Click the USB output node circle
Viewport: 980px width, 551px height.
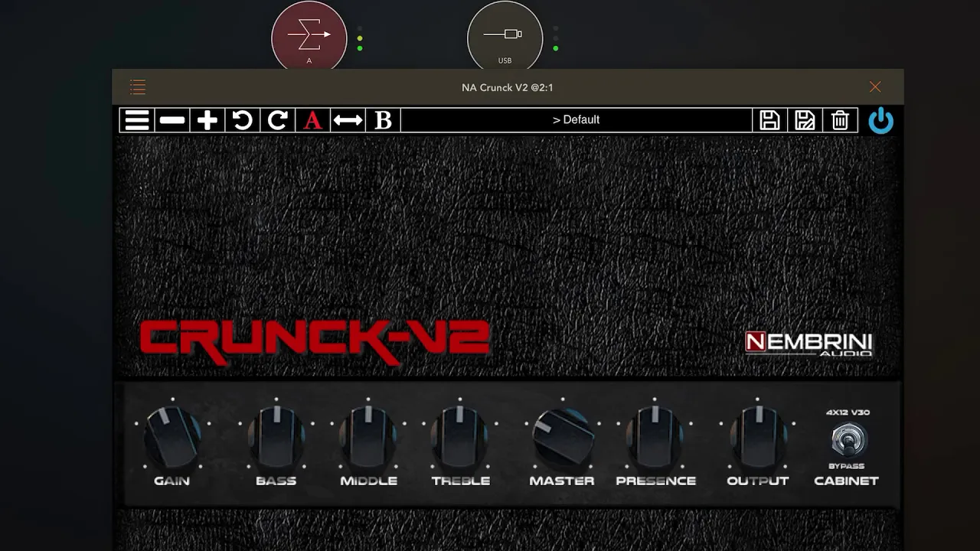505,37
